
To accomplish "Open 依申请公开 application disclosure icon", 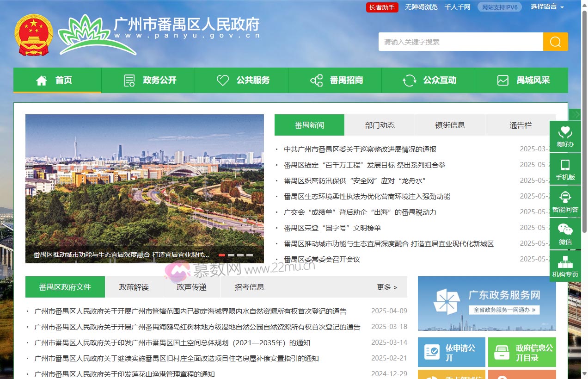I will click(x=451, y=352).
